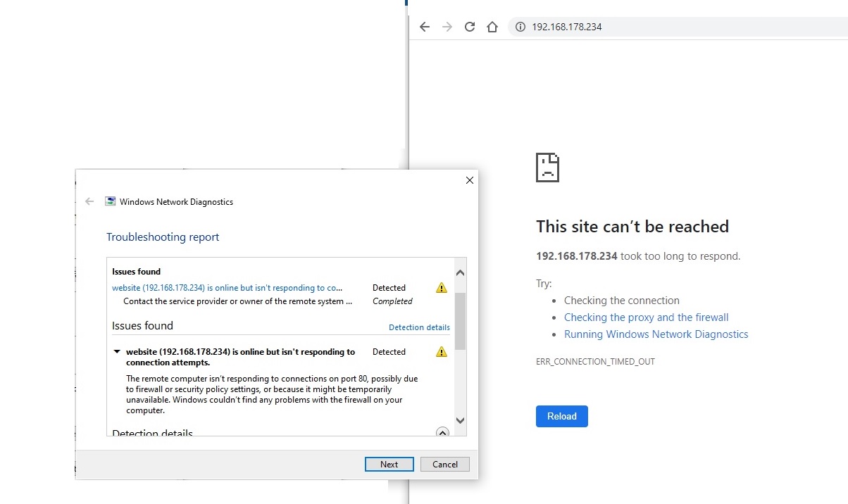Click the scrollbar down arrow

click(x=459, y=420)
